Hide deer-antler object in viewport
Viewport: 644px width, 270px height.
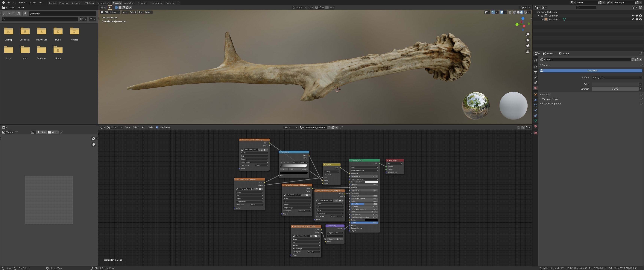pos(633,19)
